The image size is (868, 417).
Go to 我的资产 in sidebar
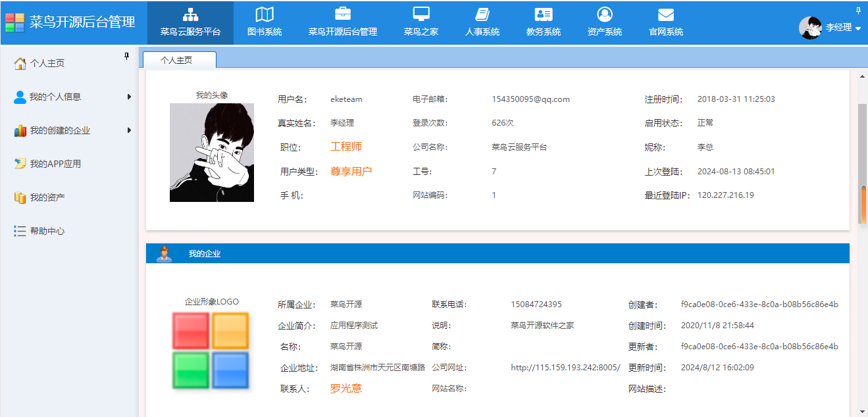pyautogui.click(x=47, y=197)
